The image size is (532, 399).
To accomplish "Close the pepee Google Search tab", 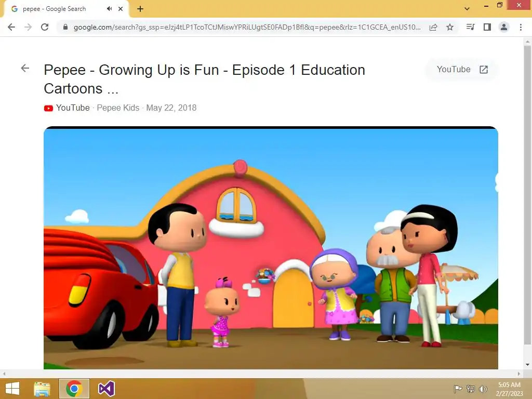I will (x=121, y=9).
